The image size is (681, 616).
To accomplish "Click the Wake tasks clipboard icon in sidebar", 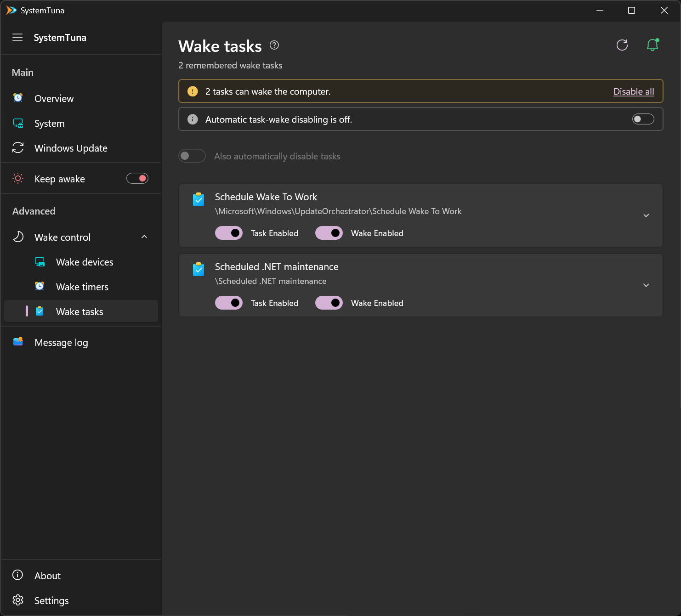I will tap(40, 311).
